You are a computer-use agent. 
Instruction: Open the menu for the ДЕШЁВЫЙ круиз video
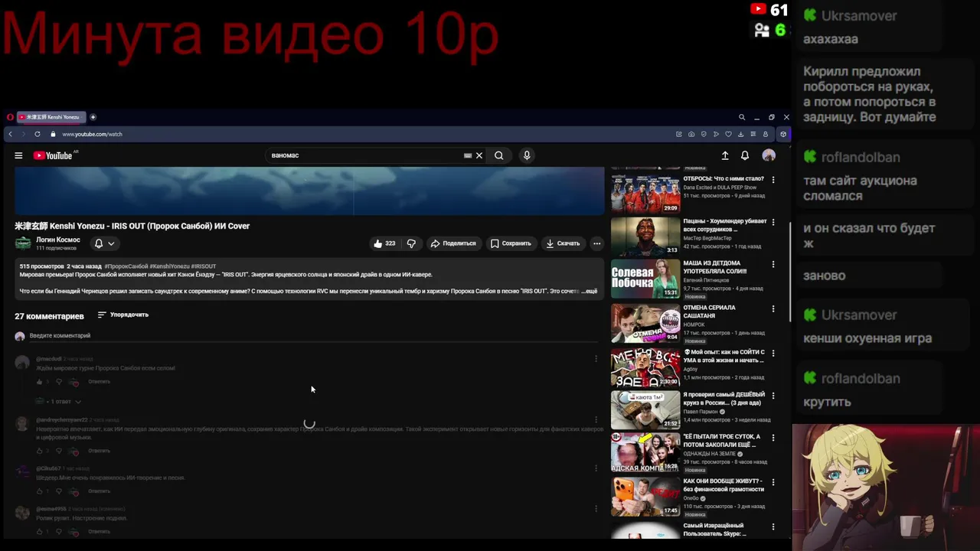773,396
